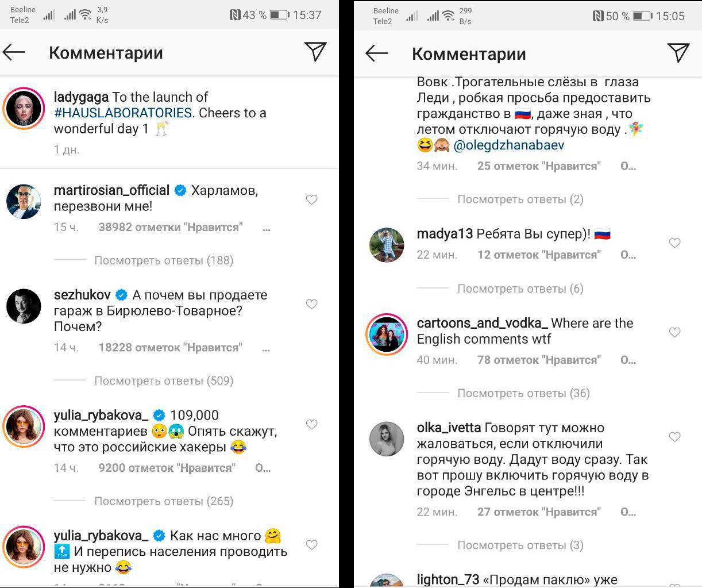The height and width of the screenshot is (588, 702).
Task: Open olka_ivetta's profile avatar
Action: [387, 439]
